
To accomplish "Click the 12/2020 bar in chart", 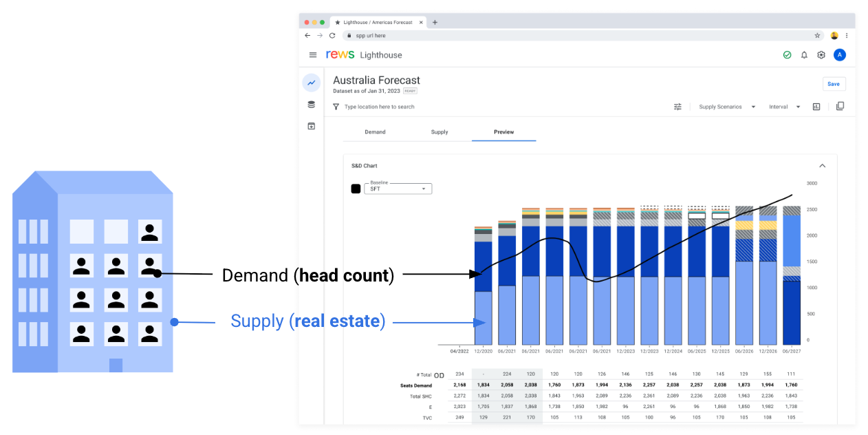I will pos(484,285).
